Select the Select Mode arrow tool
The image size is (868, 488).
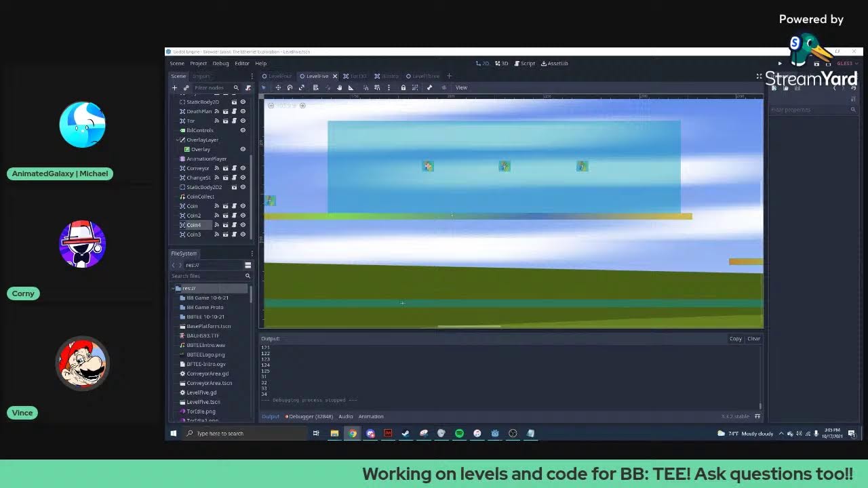click(x=264, y=87)
